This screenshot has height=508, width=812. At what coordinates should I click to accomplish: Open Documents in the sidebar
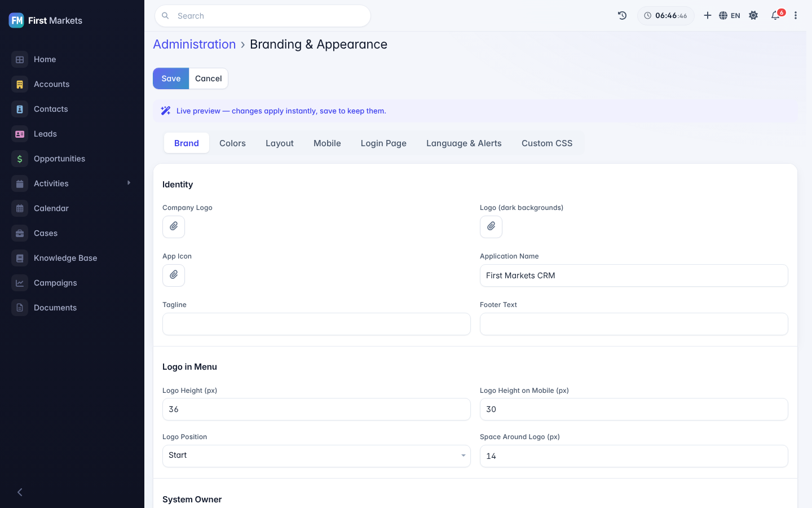point(72,308)
